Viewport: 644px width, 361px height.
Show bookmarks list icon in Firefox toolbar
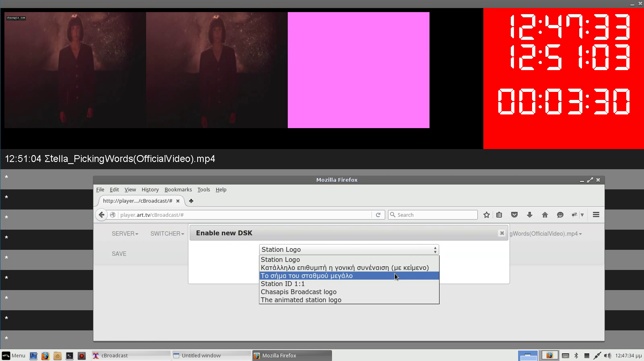click(x=499, y=215)
